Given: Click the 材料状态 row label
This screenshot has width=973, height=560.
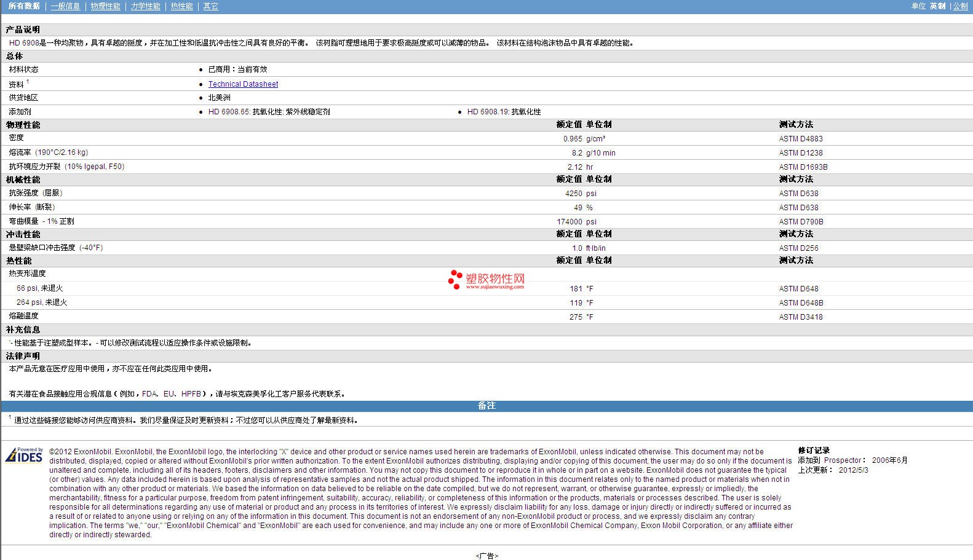Looking at the screenshot, I should (23, 69).
